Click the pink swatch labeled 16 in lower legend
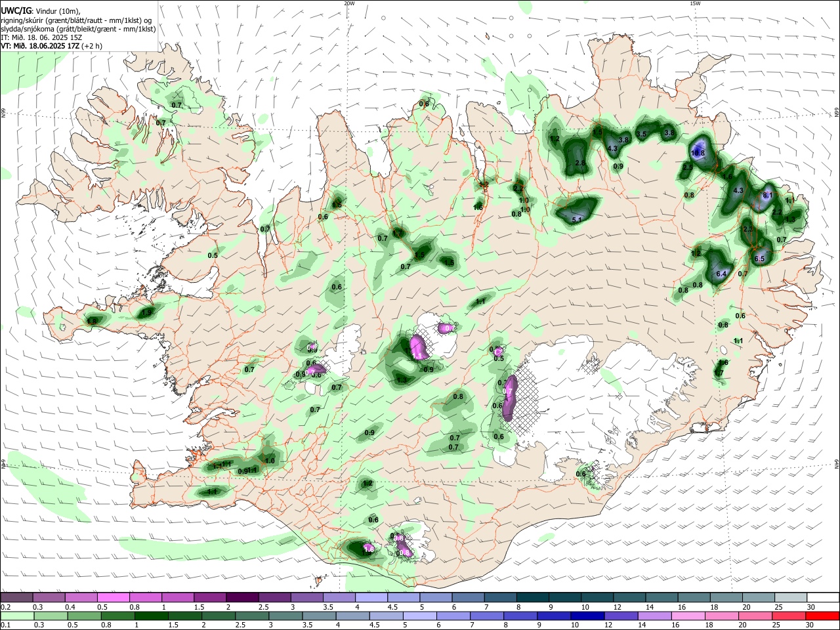 pos(689,616)
